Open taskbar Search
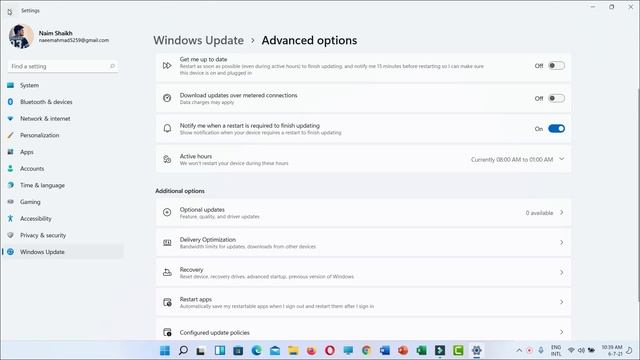The width and height of the screenshot is (640, 360). point(183,350)
